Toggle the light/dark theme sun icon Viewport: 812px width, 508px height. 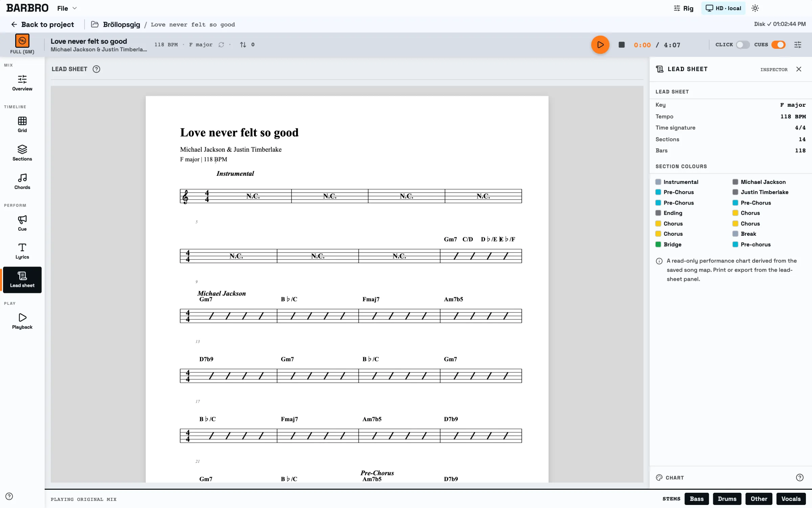point(755,8)
